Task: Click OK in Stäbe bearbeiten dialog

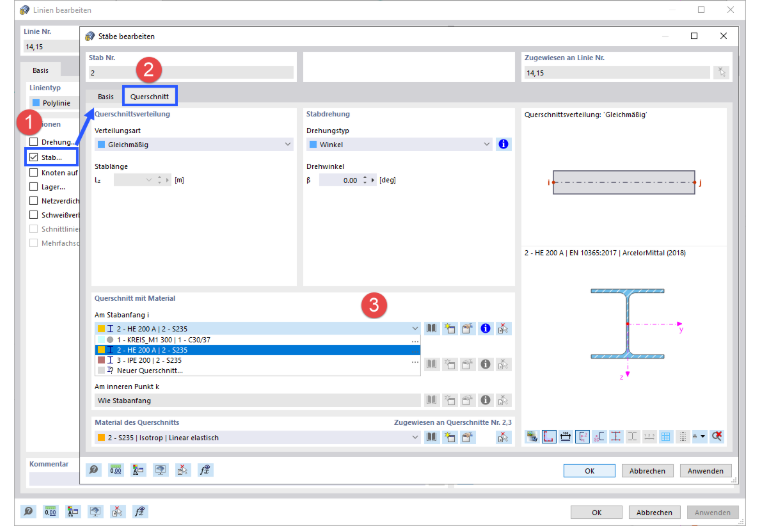Action: click(589, 471)
